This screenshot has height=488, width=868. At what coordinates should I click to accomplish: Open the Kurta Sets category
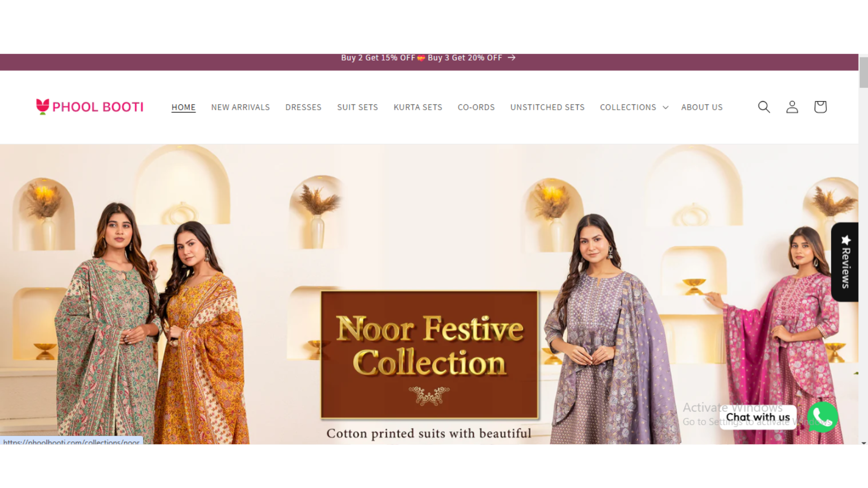(418, 108)
